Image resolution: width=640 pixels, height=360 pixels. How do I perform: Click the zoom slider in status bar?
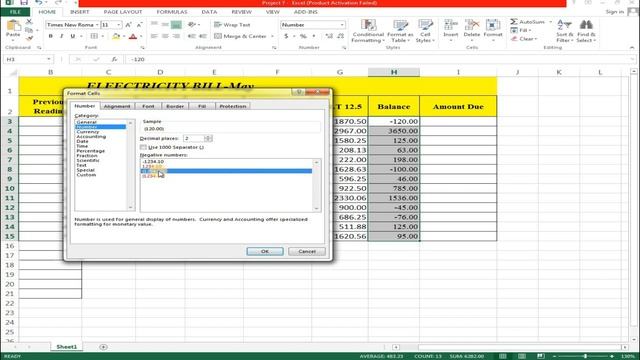[585, 356]
